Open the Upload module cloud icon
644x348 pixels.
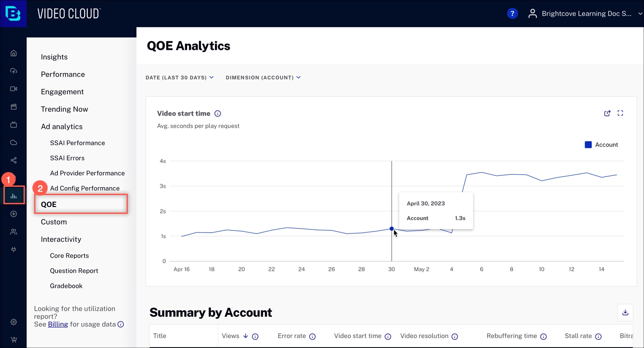(14, 71)
